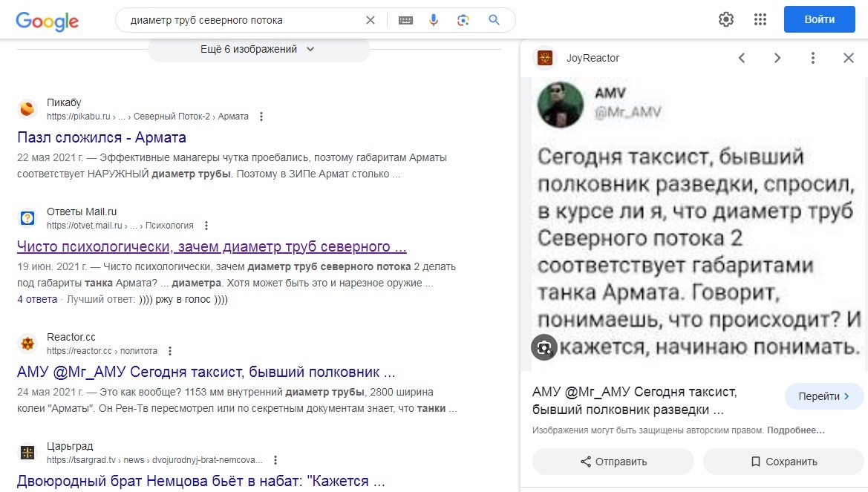Screen dimensions: 868x492
Task: Click Отправить share button
Action: pyautogui.click(x=613, y=462)
